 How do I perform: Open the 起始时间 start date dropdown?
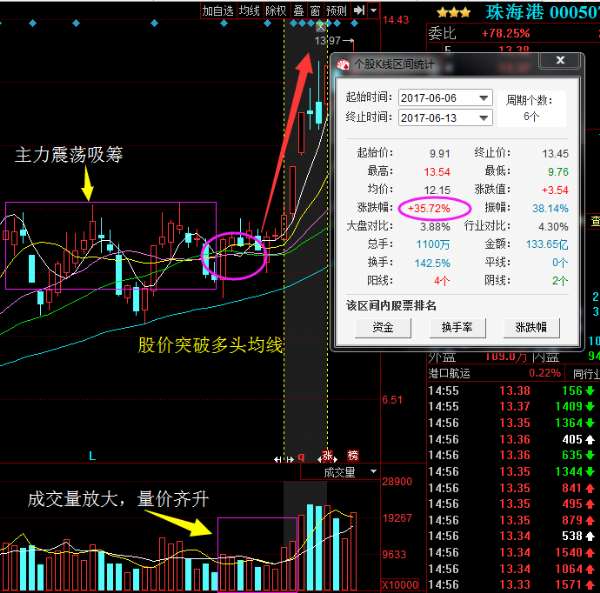(484, 98)
